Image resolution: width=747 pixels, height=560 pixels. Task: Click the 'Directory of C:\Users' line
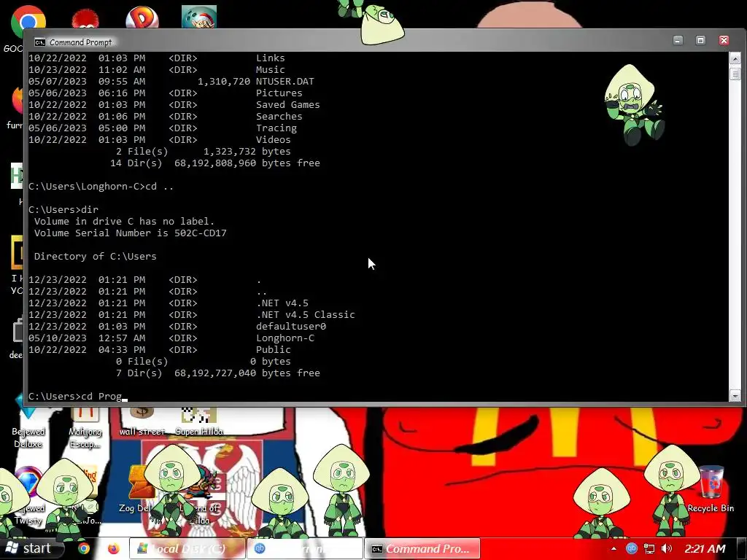[95, 256]
